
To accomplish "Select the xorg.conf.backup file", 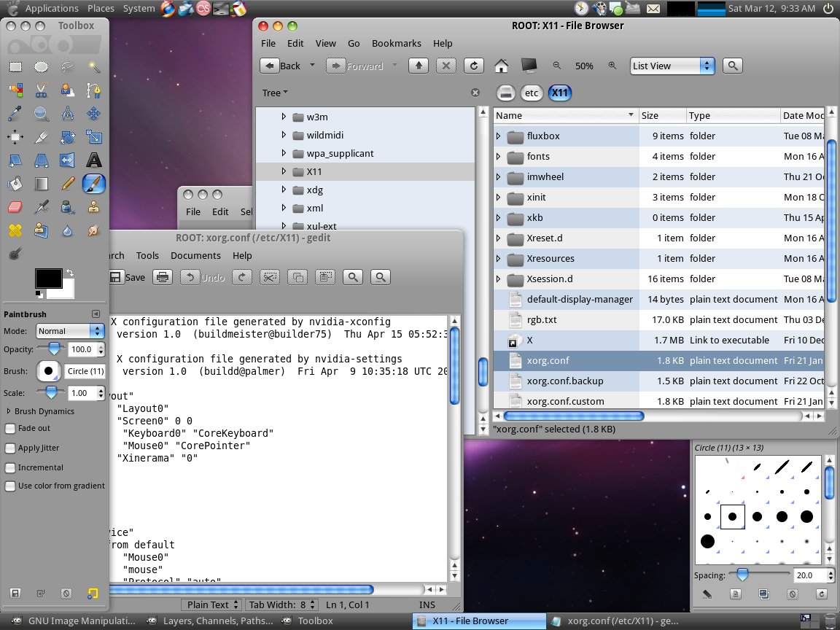I will point(565,381).
